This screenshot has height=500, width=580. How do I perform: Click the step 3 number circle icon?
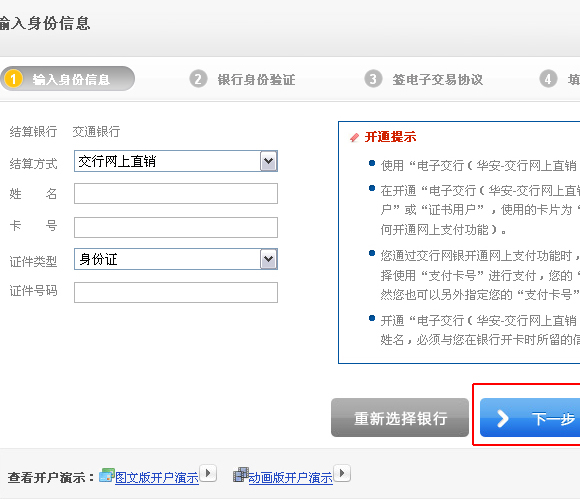click(x=373, y=79)
